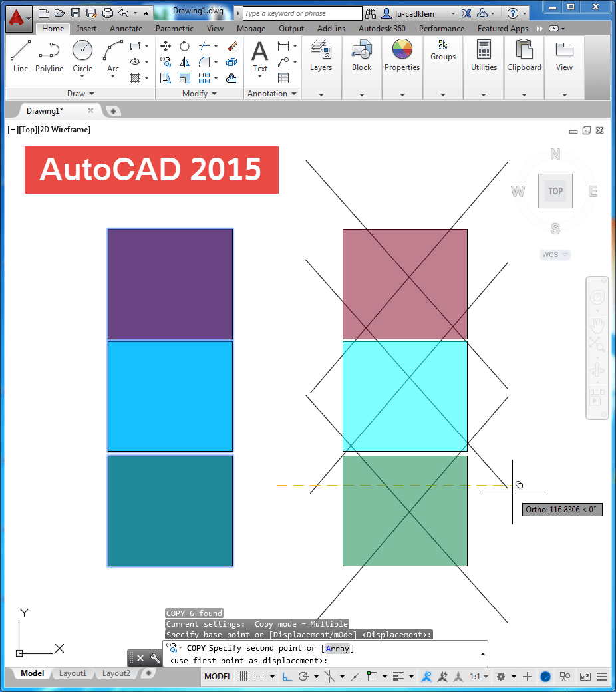Click the Rectangular Array tool icon

(204, 78)
